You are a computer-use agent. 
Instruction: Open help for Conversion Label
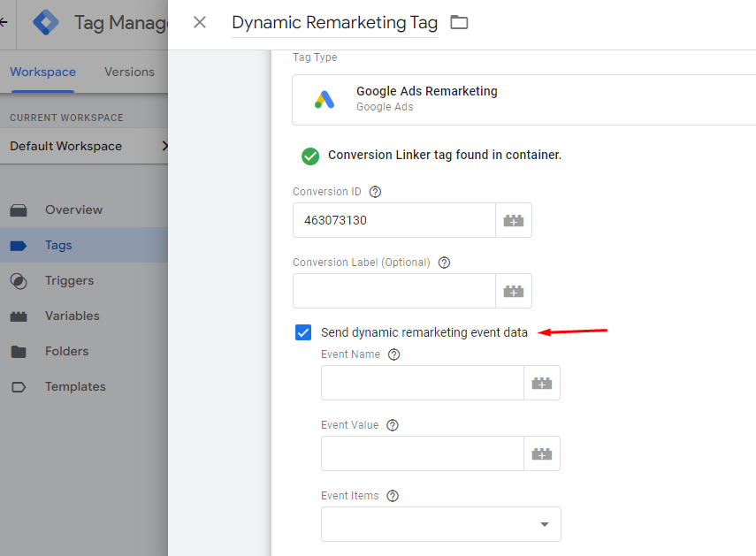tap(444, 263)
